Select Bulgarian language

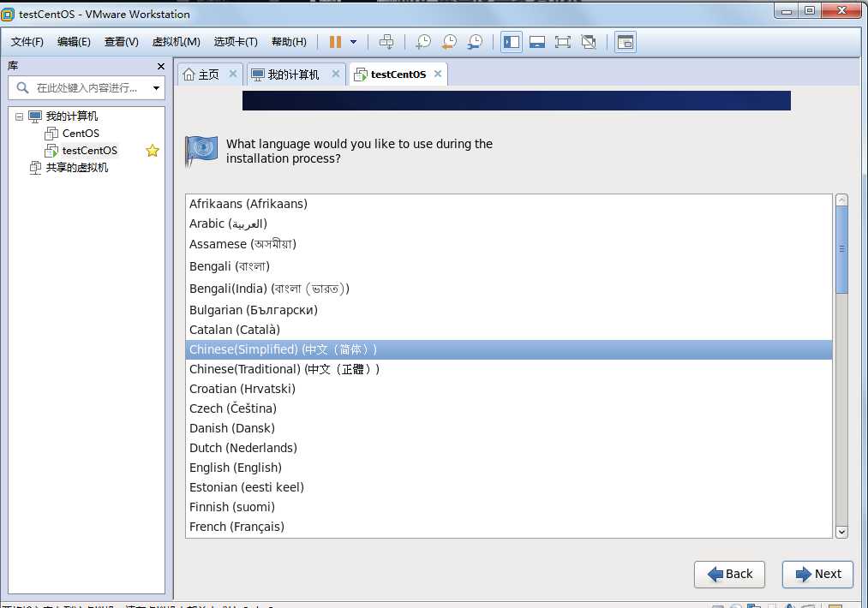click(x=509, y=310)
